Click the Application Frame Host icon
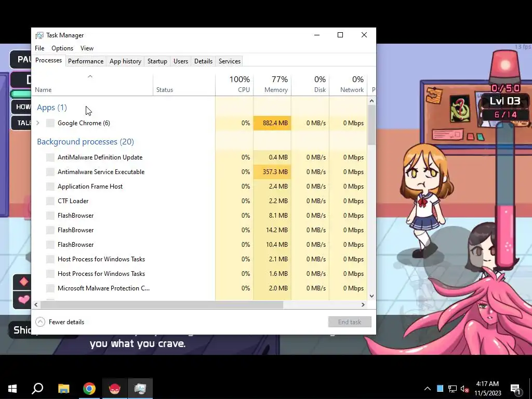The width and height of the screenshot is (532, 399). (x=50, y=187)
